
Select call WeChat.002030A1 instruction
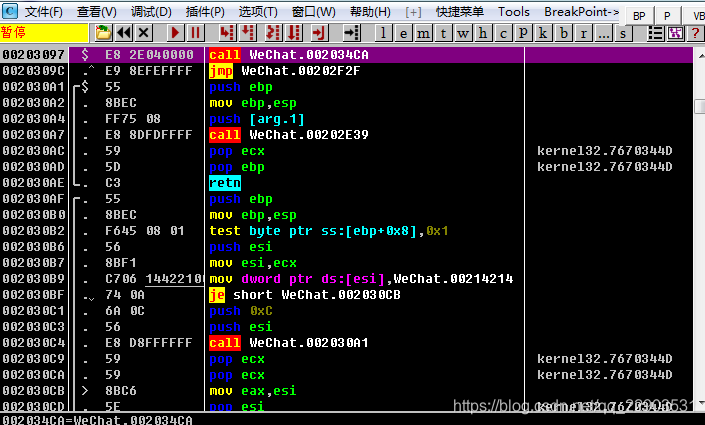(x=289, y=343)
